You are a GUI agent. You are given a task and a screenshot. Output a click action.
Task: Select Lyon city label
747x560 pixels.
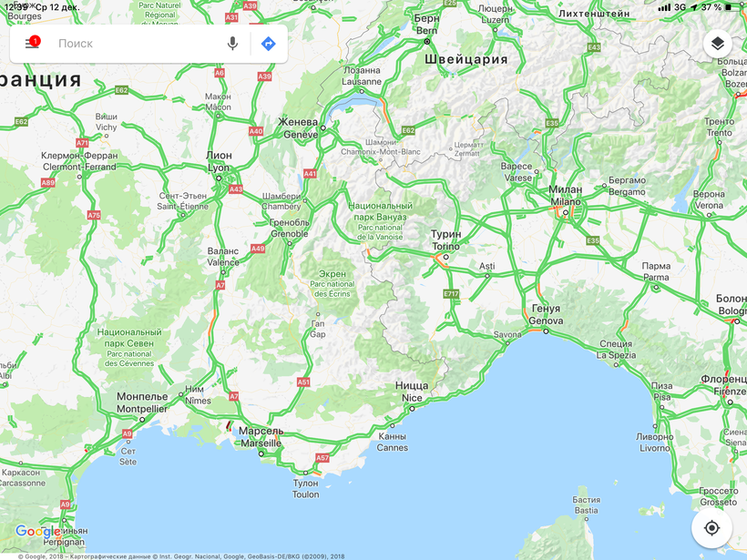click(x=219, y=162)
